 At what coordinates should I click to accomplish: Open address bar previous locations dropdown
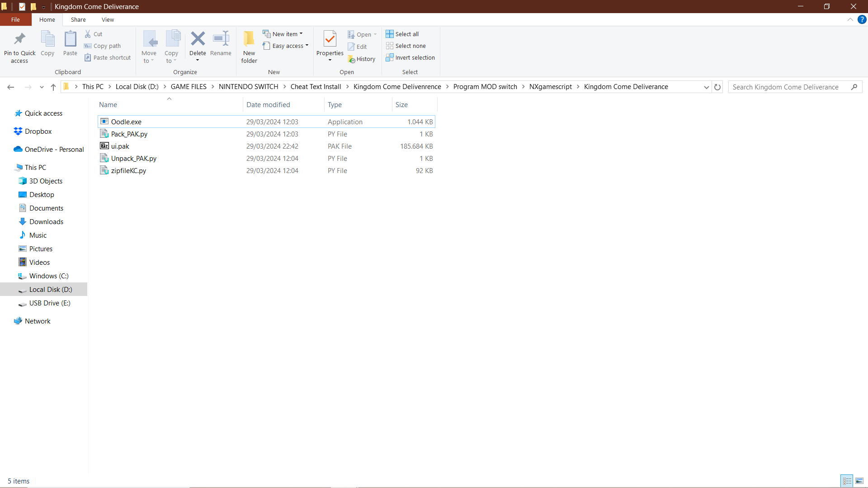coord(706,87)
